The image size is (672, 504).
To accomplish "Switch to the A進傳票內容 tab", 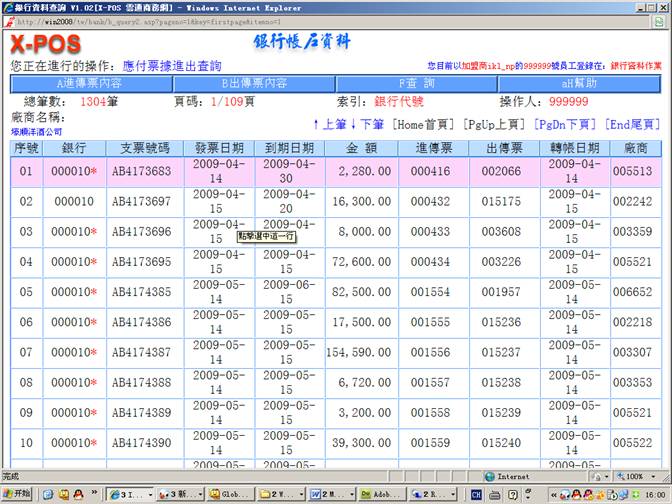I will (89, 83).
